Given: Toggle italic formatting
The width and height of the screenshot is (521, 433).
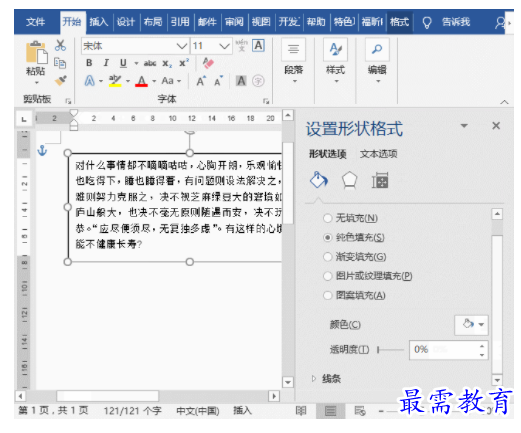Looking at the screenshot, I should tap(106, 63).
